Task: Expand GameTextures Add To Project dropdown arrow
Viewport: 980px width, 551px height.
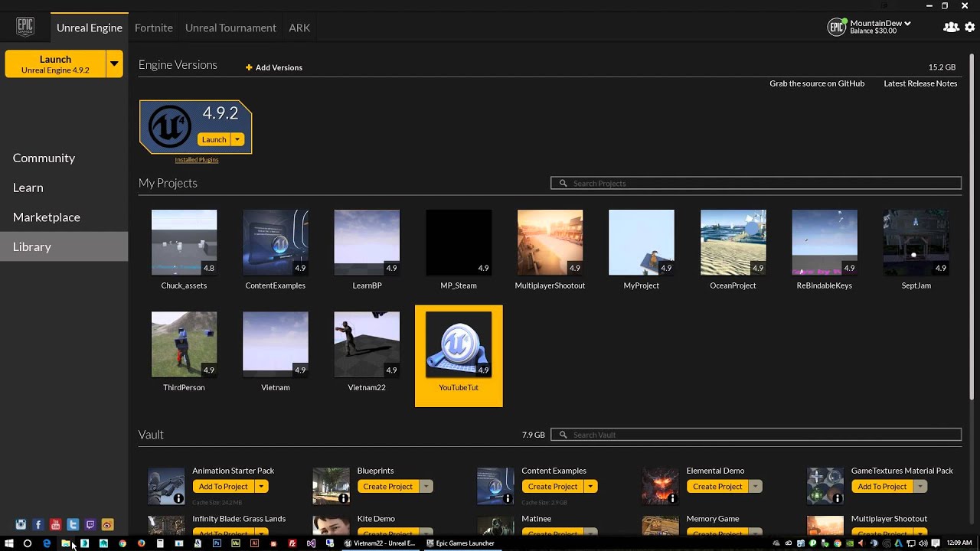Action: [920, 487]
